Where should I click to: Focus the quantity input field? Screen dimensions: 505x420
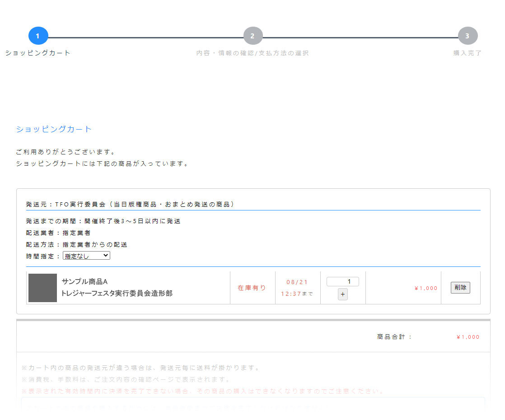pyautogui.click(x=342, y=282)
